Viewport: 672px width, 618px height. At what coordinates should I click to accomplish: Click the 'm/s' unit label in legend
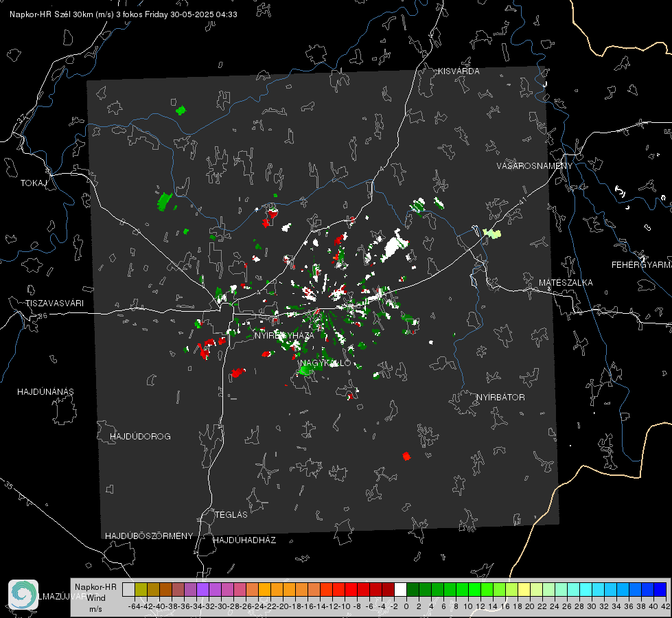95,608
